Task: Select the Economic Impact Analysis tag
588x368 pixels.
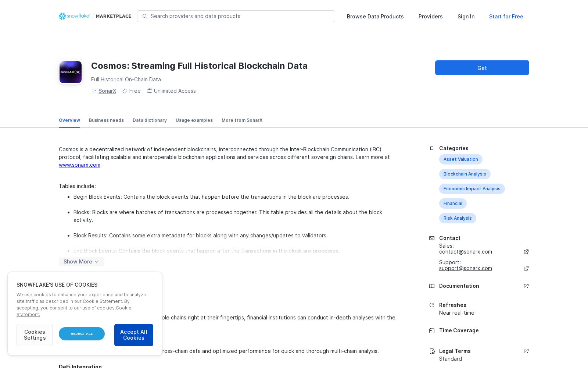Action: coord(472,189)
